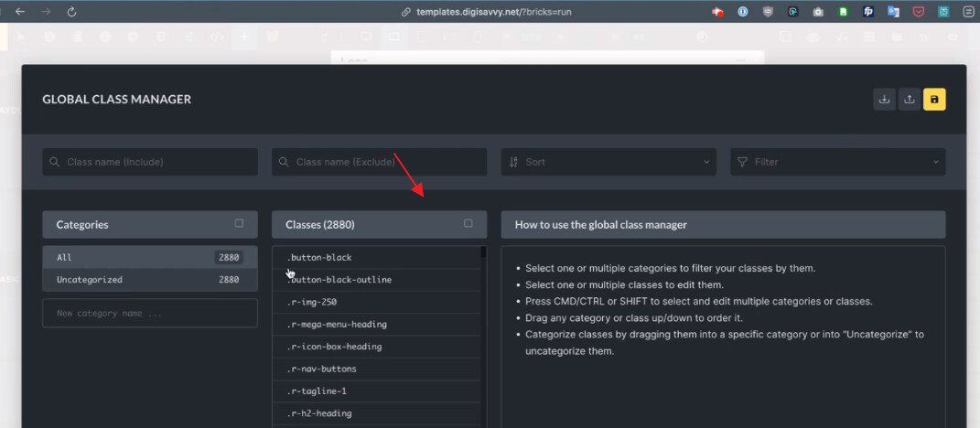980x428 pixels.
Task: Click the 2880 count badge beside All
Action: click(x=229, y=257)
